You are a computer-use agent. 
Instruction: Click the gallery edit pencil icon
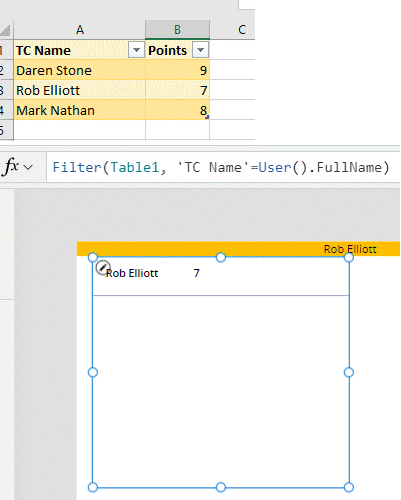click(x=102, y=268)
